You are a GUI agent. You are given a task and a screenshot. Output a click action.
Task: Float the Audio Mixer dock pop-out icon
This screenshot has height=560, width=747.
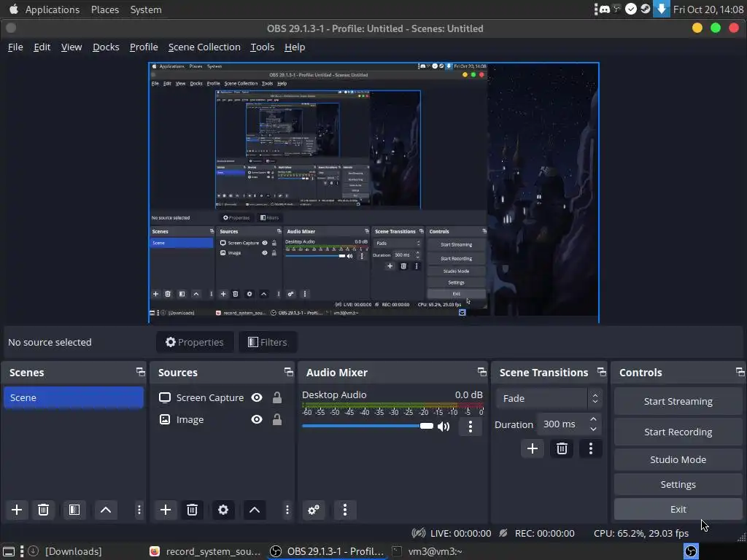click(482, 372)
